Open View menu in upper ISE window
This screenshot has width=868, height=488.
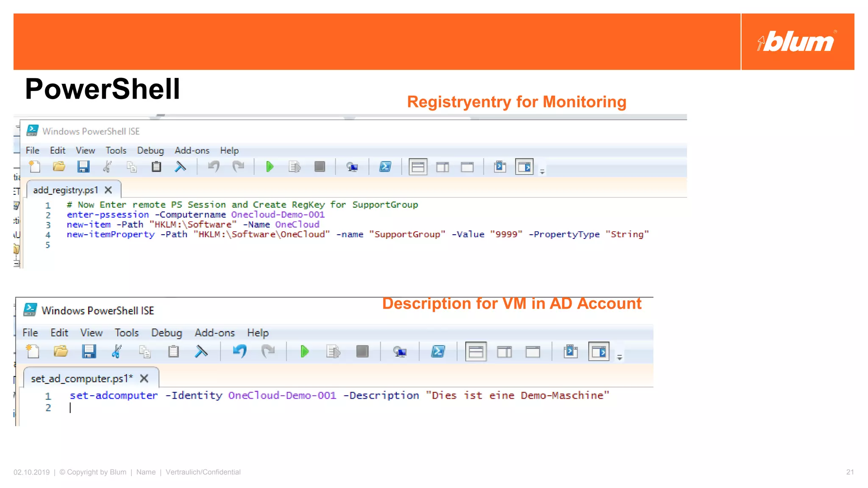(85, 150)
